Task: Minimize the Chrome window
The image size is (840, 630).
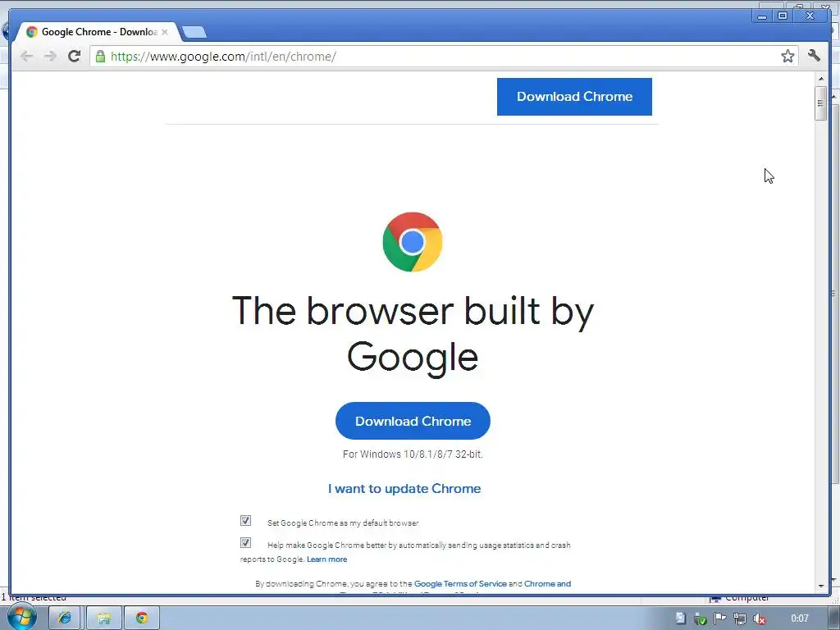Action: pyautogui.click(x=762, y=16)
